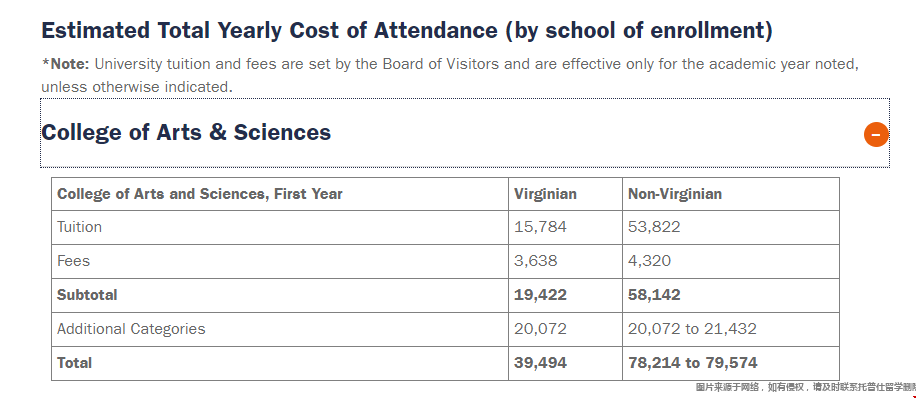This screenshot has width=916, height=398.
Task: Click Non-Virginian fees value 4,320
Action: (x=650, y=261)
